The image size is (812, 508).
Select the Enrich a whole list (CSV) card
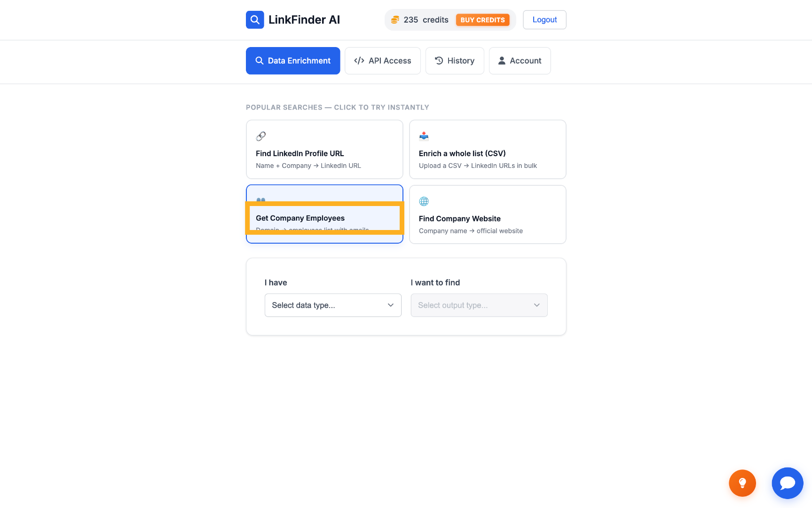pyautogui.click(x=488, y=149)
